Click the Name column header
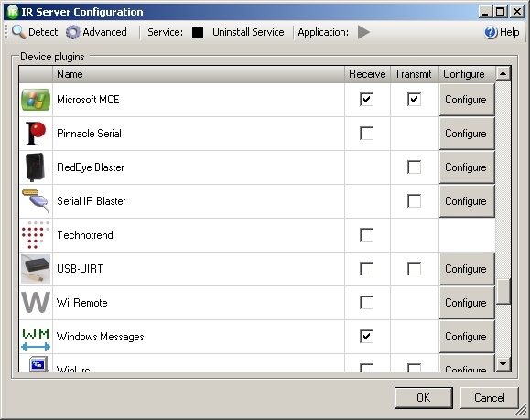The height and width of the screenshot is (420, 530). click(199, 74)
